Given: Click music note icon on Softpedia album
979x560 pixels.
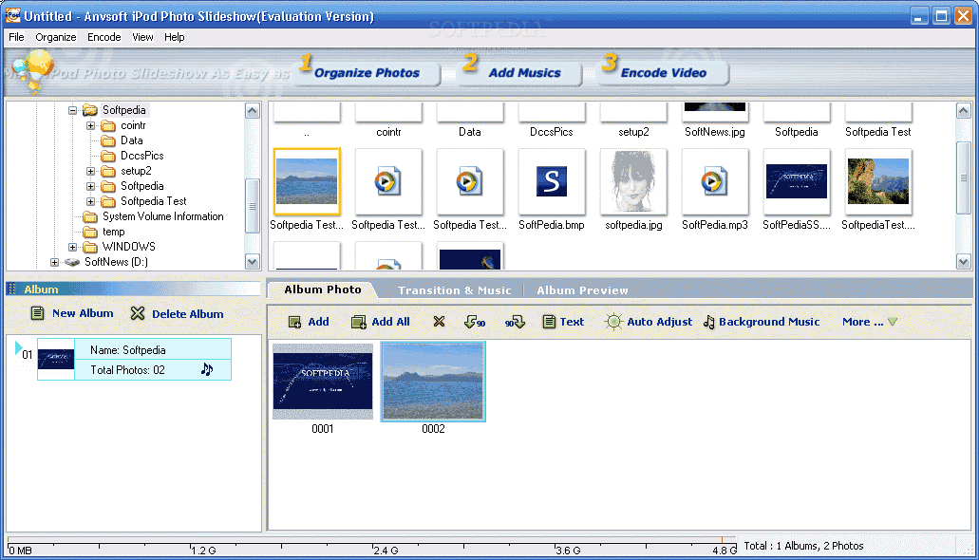Looking at the screenshot, I should [x=207, y=369].
